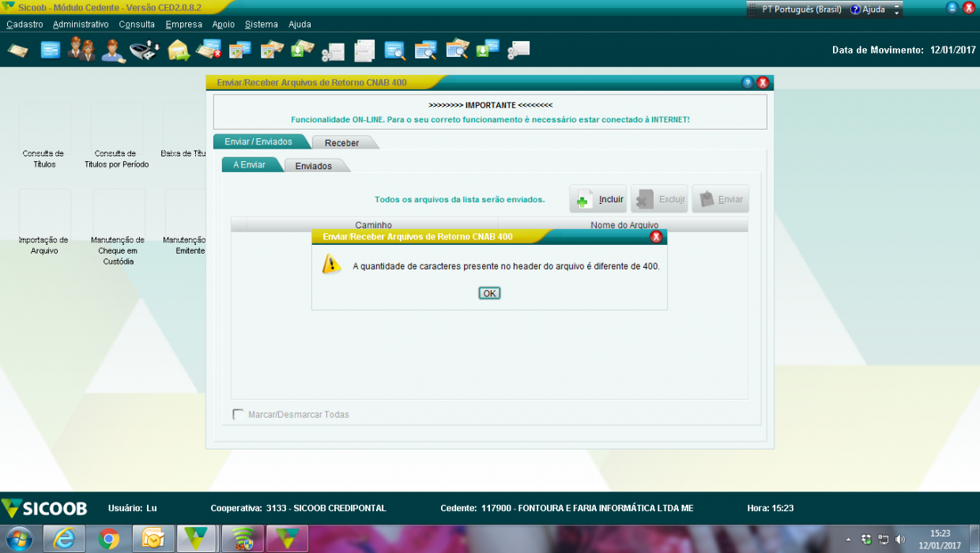Image resolution: width=980 pixels, height=553 pixels.
Task: Click the stacked documents toolbar icon
Action: pyautogui.click(x=364, y=51)
